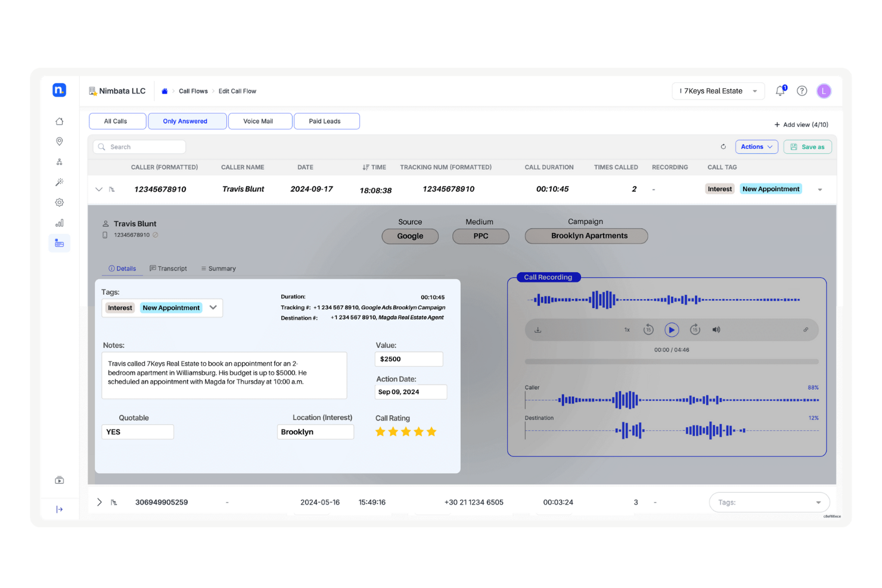
Task: Expand the 7Keys Real Estate account selector
Action: (x=754, y=91)
